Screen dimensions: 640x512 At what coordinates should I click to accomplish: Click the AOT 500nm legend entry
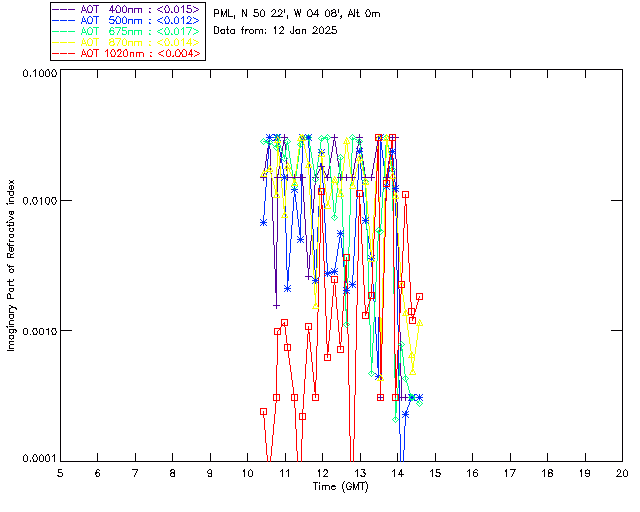[127, 20]
